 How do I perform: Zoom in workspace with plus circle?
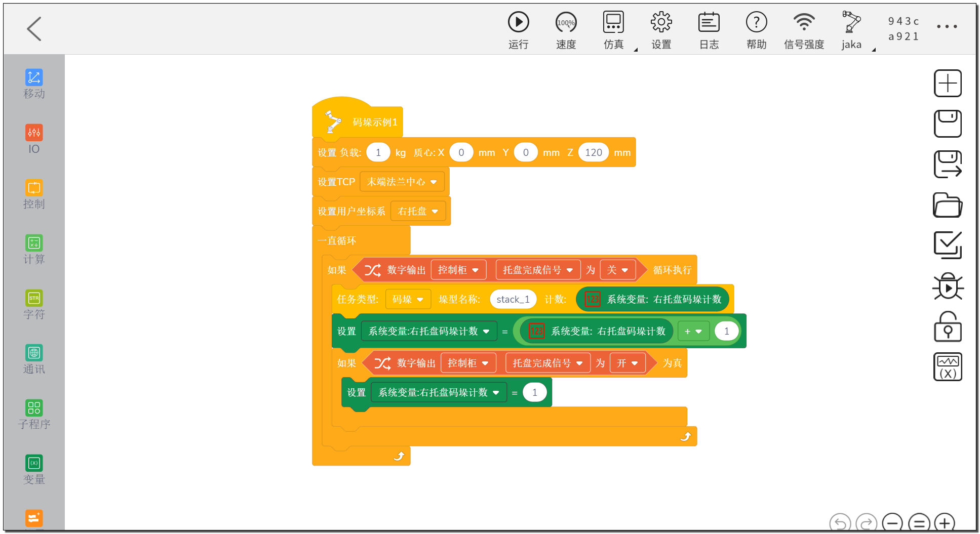coord(945,522)
